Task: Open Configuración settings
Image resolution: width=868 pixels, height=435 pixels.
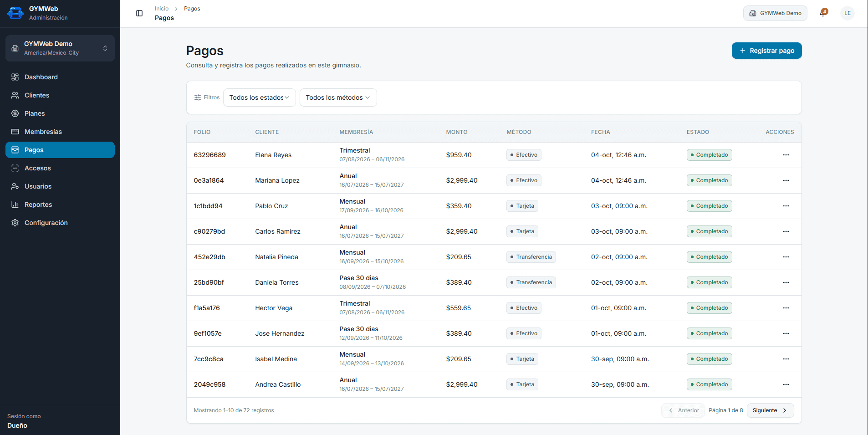Action: click(60, 223)
